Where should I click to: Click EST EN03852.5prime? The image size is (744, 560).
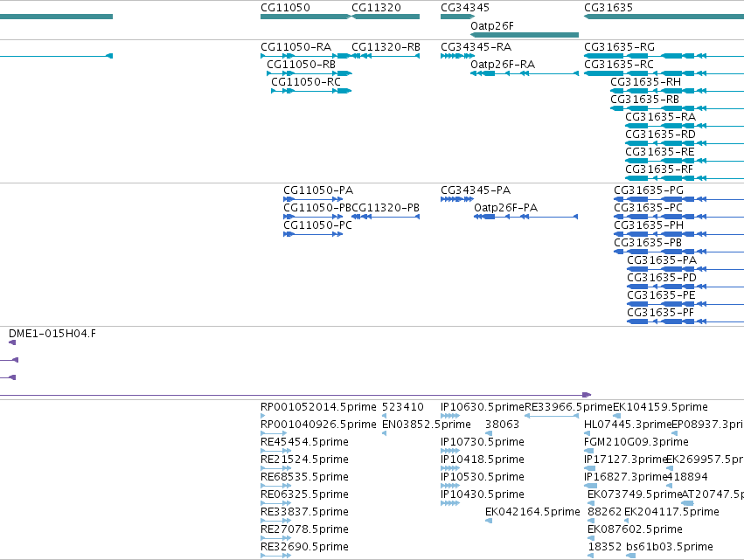pos(427,425)
